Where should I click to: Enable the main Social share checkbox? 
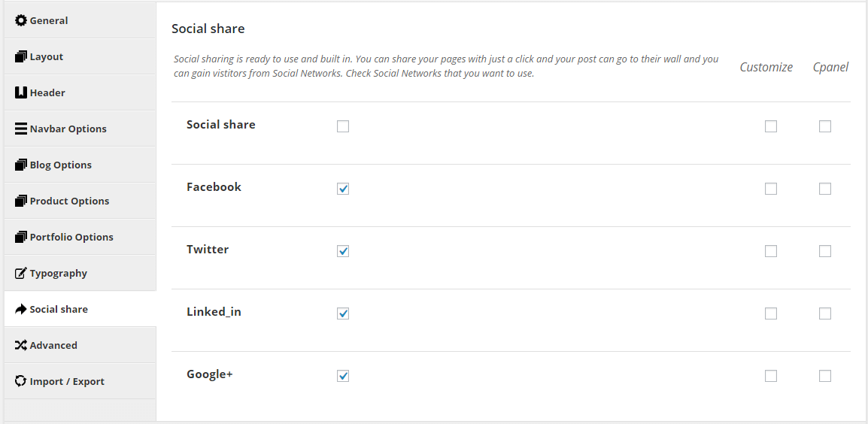(343, 126)
